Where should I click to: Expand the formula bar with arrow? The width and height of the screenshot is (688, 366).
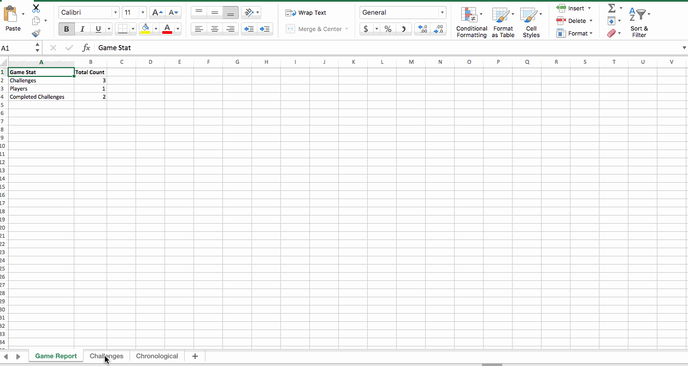684,48
